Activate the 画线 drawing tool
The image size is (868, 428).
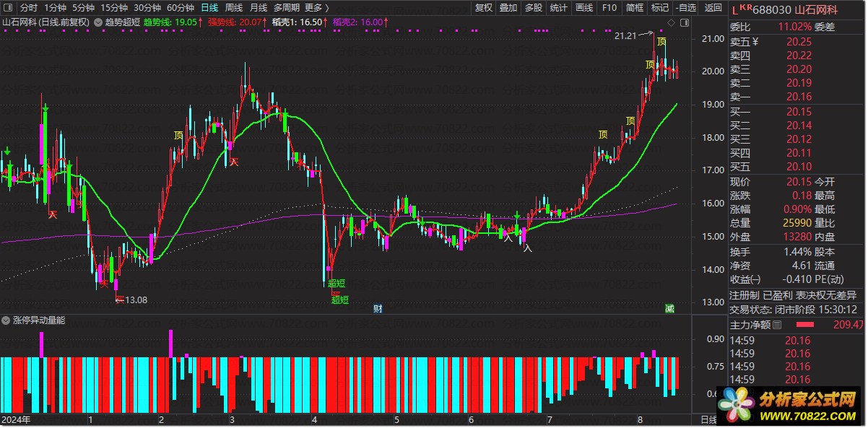pyautogui.click(x=584, y=8)
